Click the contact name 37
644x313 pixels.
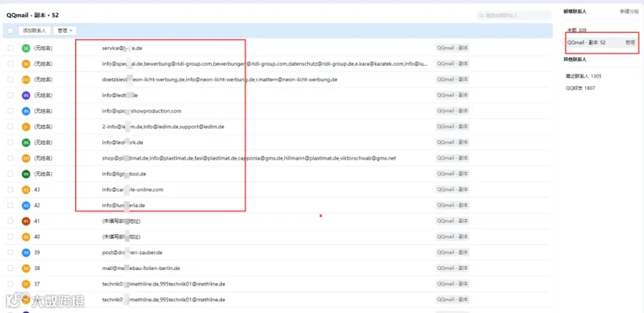click(37, 284)
